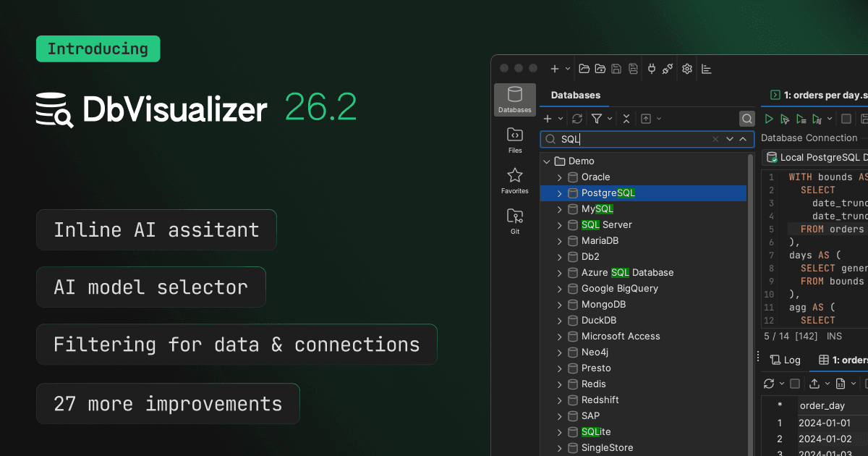This screenshot has height=456, width=868.
Task: Open dropdown next to main toolbar plus
Action: 568,69
